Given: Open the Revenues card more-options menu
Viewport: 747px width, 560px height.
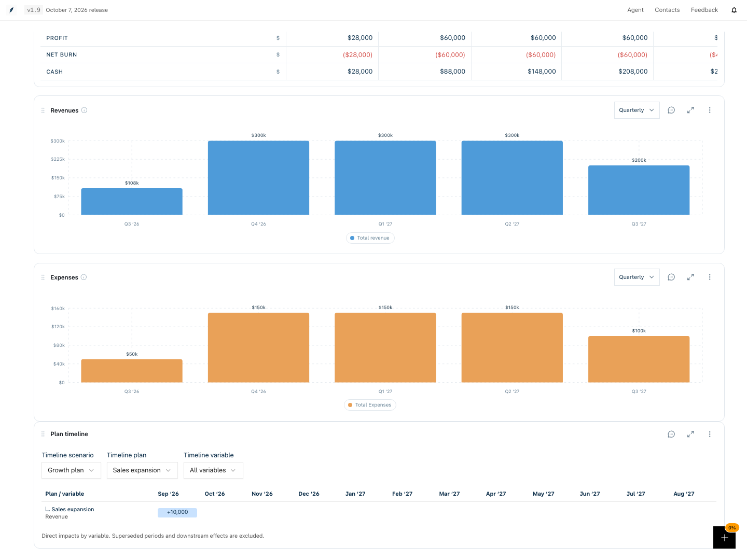Looking at the screenshot, I should [x=710, y=110].
